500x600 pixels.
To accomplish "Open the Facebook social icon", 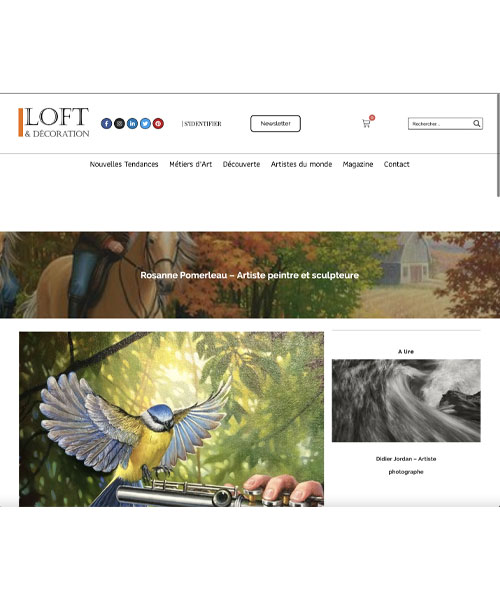I will 106,124.
